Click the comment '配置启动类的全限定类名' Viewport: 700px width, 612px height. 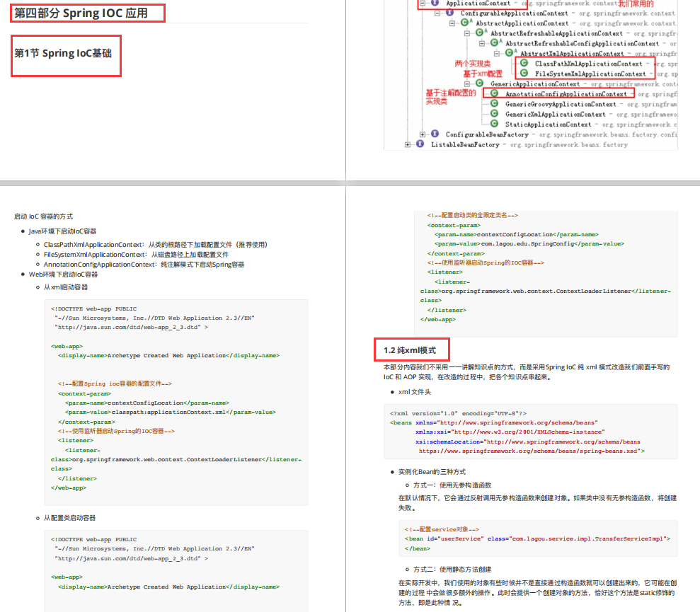point(472,215)
